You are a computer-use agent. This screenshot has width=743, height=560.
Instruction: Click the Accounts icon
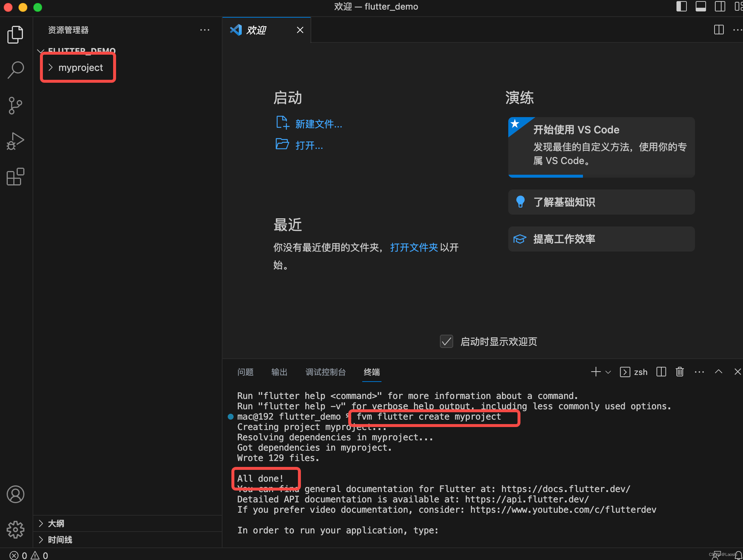[16, 494]
